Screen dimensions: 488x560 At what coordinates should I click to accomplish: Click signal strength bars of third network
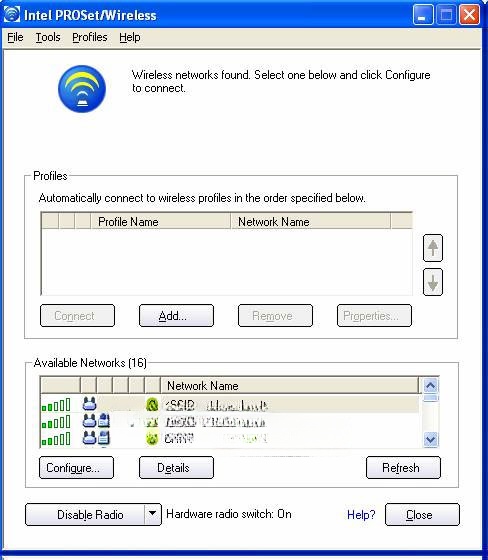point(56,439)
